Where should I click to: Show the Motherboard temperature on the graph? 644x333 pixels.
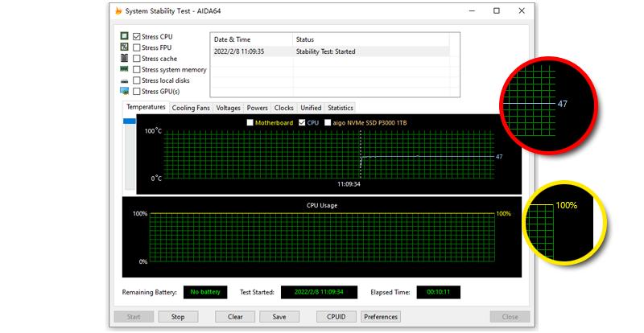pyautogui.click(x=250, y=122)
